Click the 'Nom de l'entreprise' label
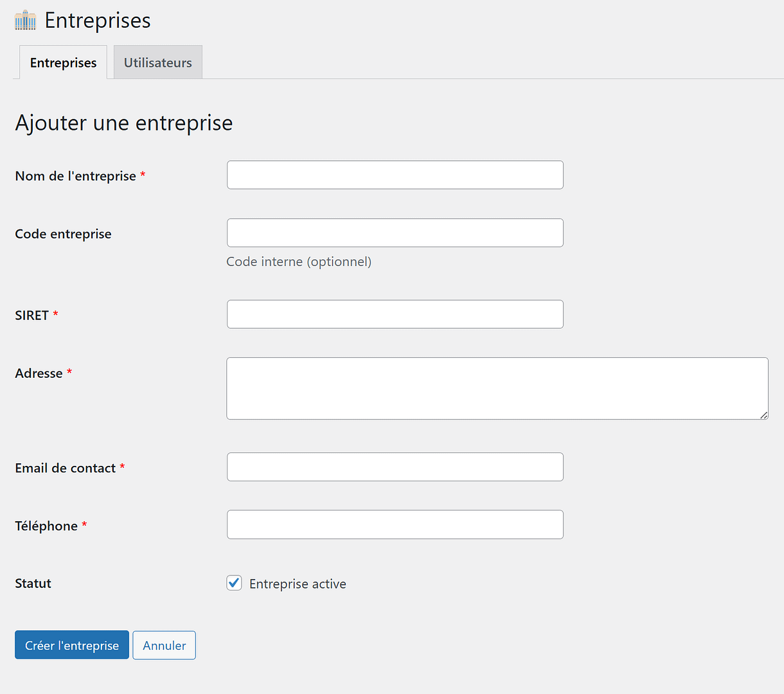Viewport: 784px width, 694px height. point(75,176)
